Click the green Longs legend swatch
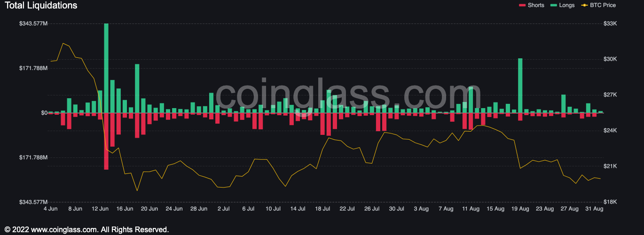644x235 pixels. click(554, 5)
